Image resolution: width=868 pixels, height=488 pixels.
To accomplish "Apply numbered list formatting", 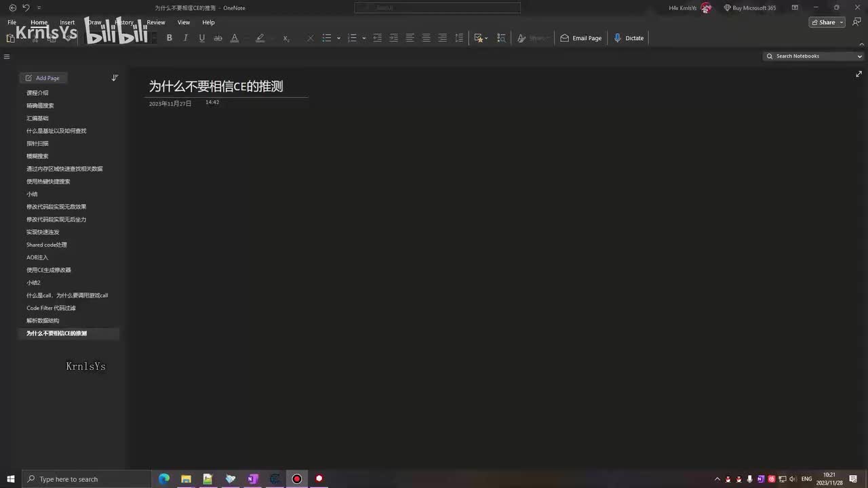I will (352, 38).
